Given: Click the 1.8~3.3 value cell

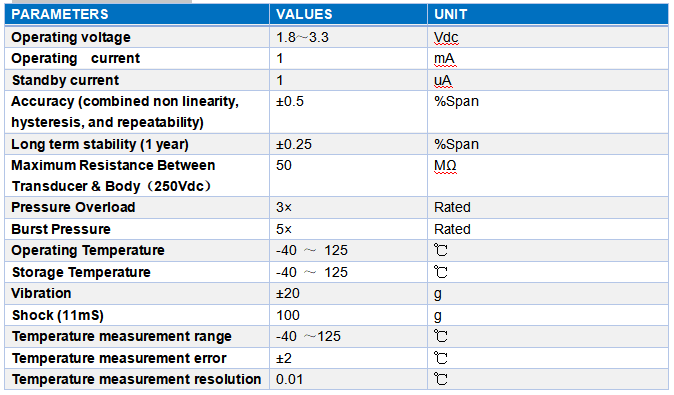Looking at the screenshot, I should (x=348, y=37).
